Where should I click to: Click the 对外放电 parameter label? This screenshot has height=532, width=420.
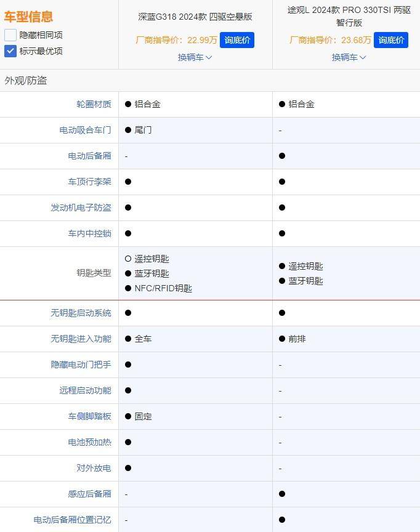click(x=94, y=469)
